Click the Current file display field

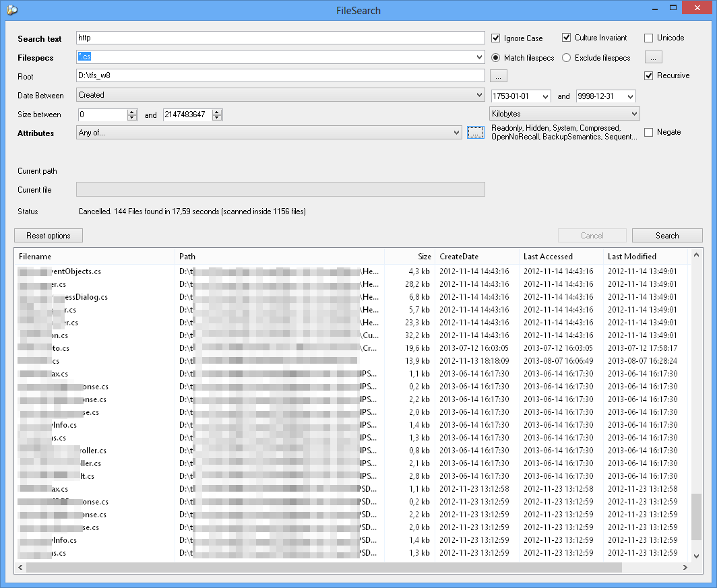tap(280, 189)
